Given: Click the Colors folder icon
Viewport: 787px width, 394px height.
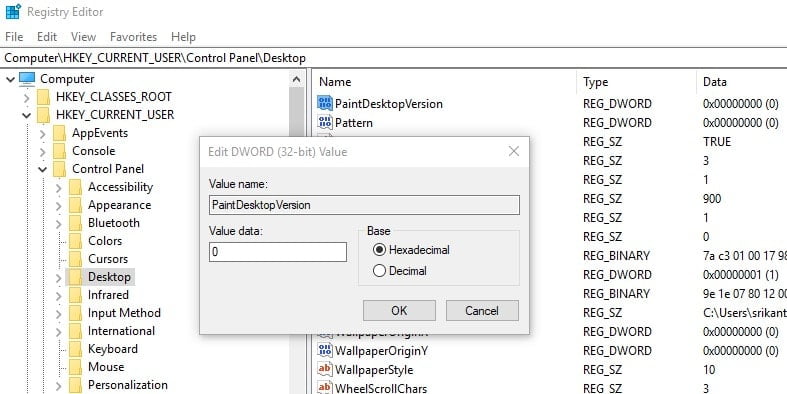Looking at the screenshot, I should tap(76, 241).
